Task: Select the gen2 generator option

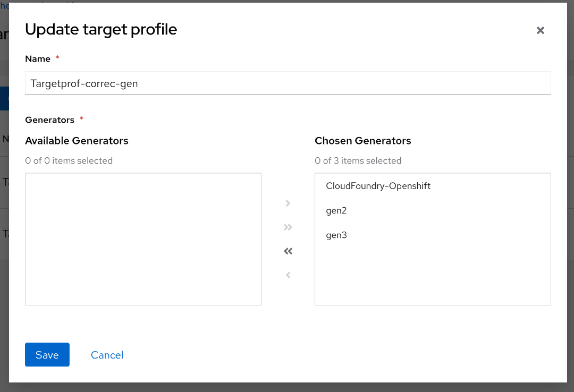Action: (336, 210)
